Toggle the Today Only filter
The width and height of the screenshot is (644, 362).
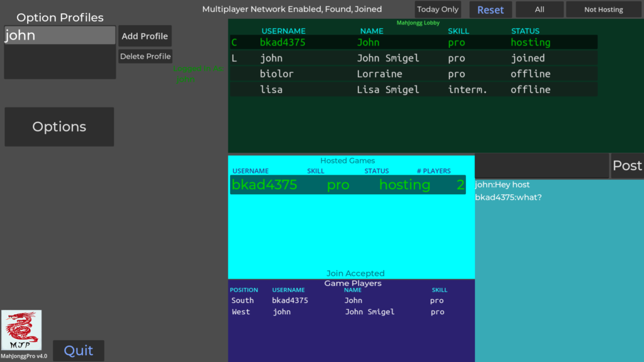click(438, 9)
